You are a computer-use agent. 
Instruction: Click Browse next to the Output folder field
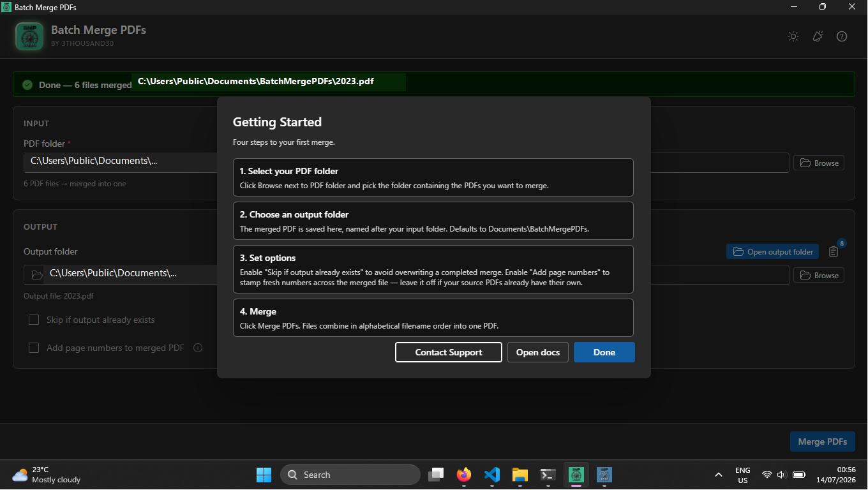coord(819,275)
